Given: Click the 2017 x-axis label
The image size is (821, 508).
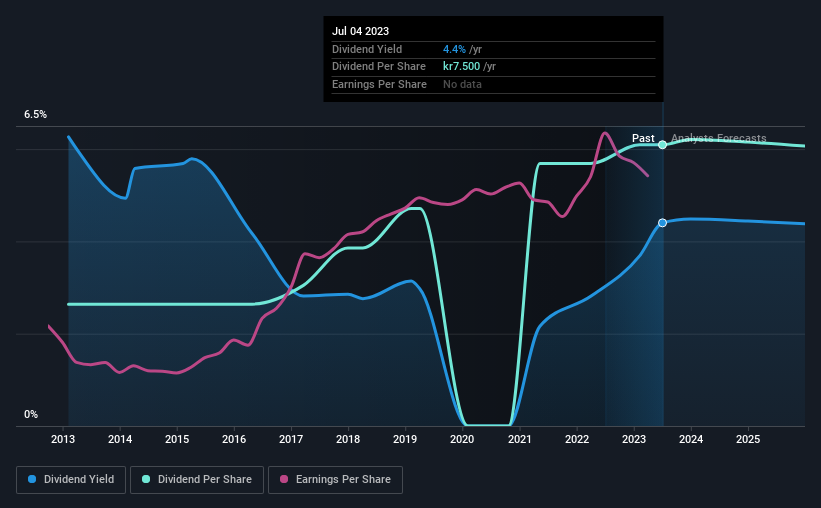Looking at the screenshot, I should (291, 439).
